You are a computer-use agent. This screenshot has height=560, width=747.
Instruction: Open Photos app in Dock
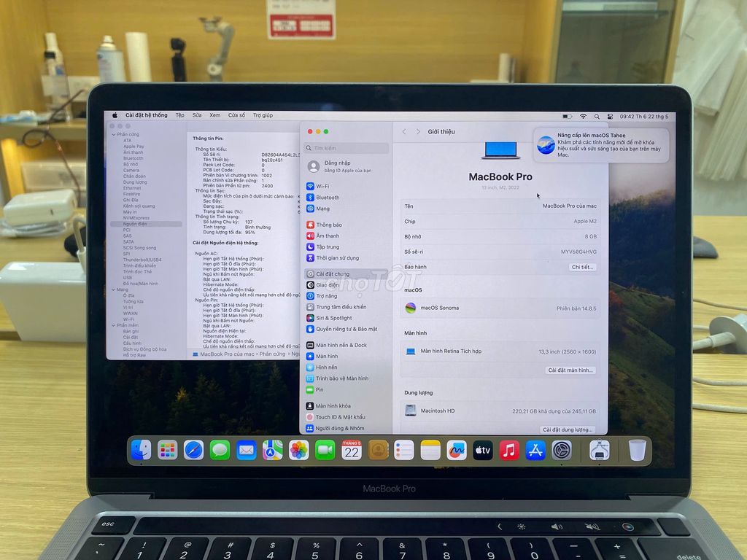298,450
